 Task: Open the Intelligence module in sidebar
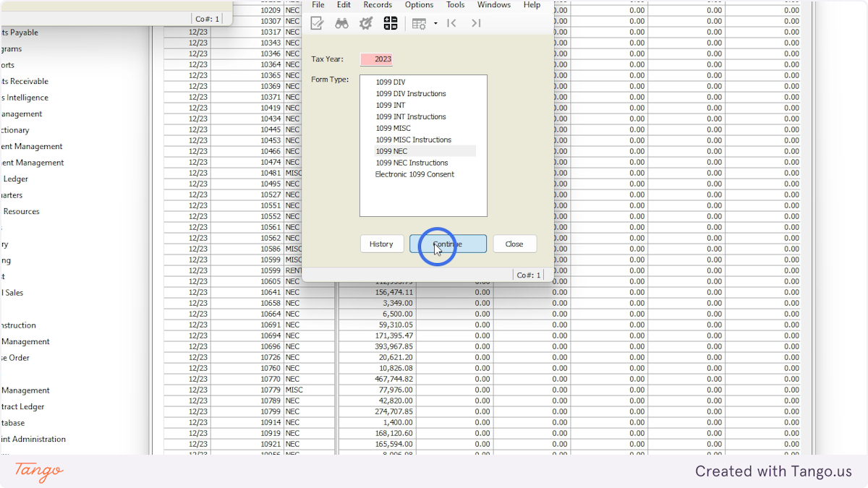pyautogui.click(x=25, y=98)
